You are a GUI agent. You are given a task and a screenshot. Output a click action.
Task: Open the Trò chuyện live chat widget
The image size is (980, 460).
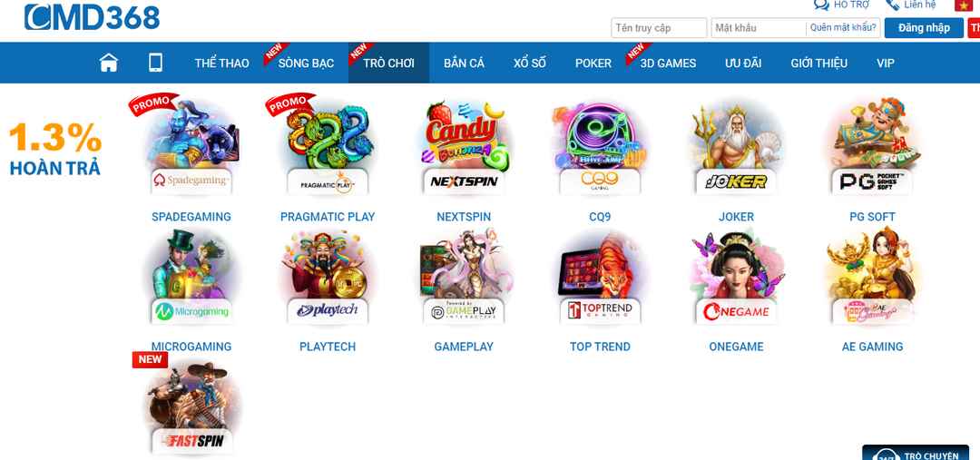click(915, 453)
